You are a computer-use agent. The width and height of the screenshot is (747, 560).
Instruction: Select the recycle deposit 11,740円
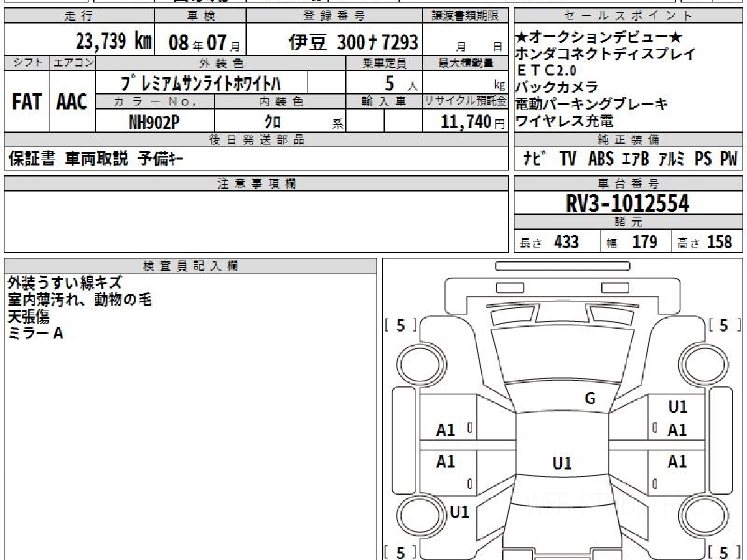point(473,122)
